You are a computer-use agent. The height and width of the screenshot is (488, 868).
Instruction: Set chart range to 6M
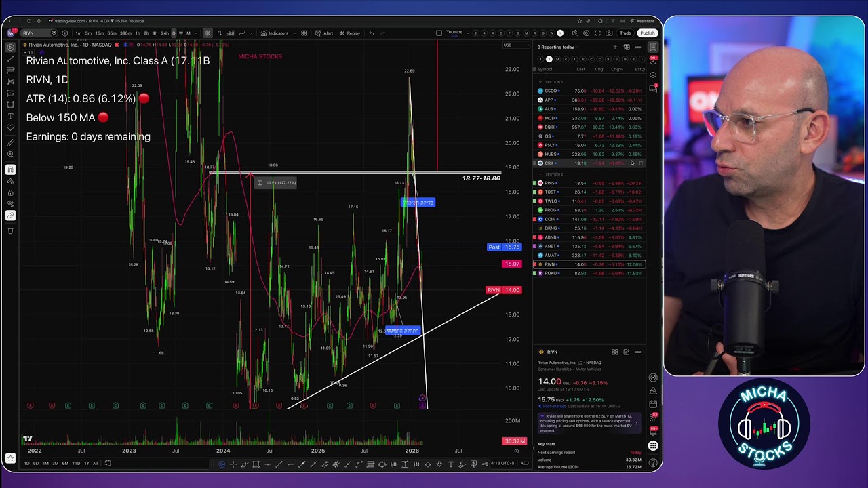tap(65, 463)
